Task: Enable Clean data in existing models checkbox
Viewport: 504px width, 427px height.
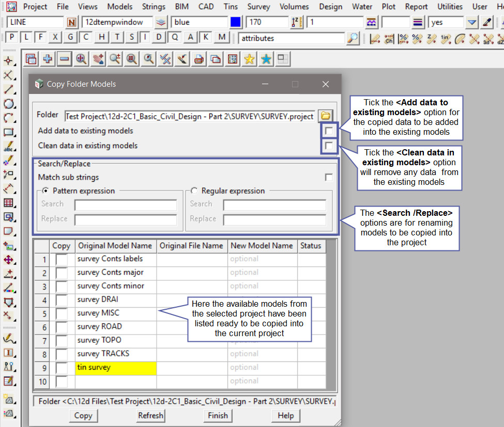Action: [x=329, y=146]
